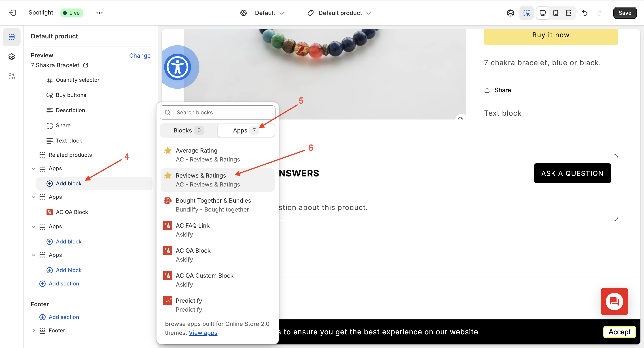
Task: Choose AC QA Custom Block
Action: click(x=218, y=280)
